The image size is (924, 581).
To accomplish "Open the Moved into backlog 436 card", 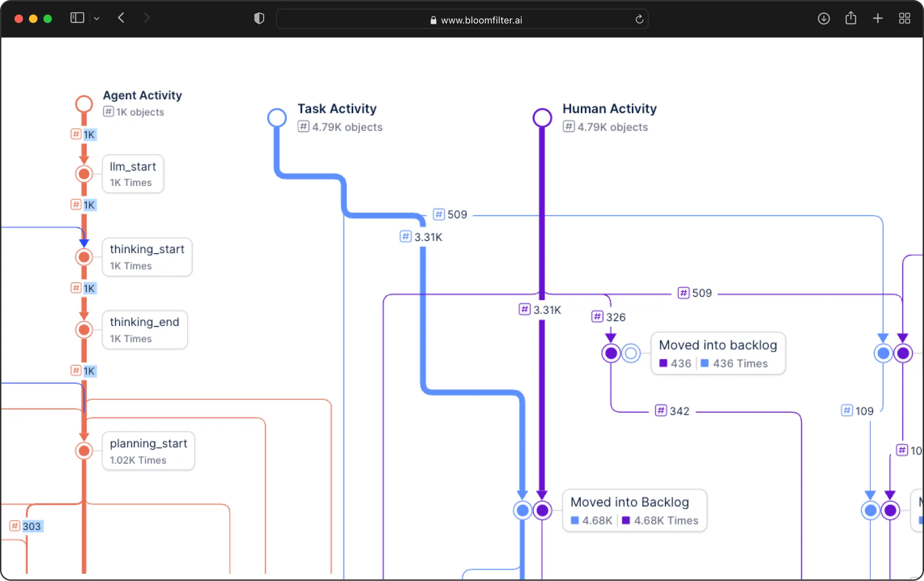I will (718, 353).
